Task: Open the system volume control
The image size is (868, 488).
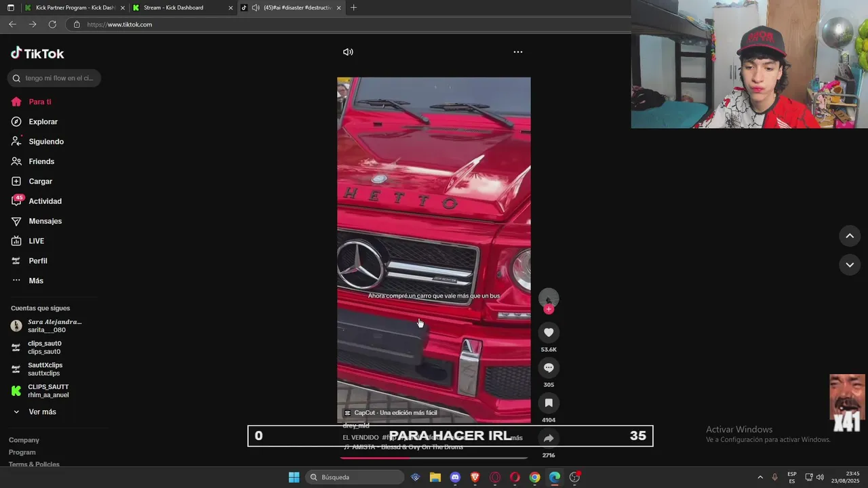Action: (820, 477)
